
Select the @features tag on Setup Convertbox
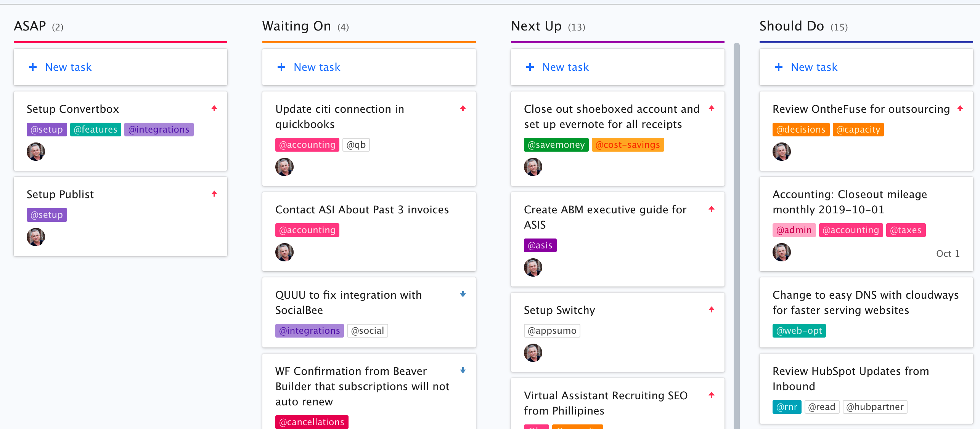pyautogui.click(x=95, y=130)
